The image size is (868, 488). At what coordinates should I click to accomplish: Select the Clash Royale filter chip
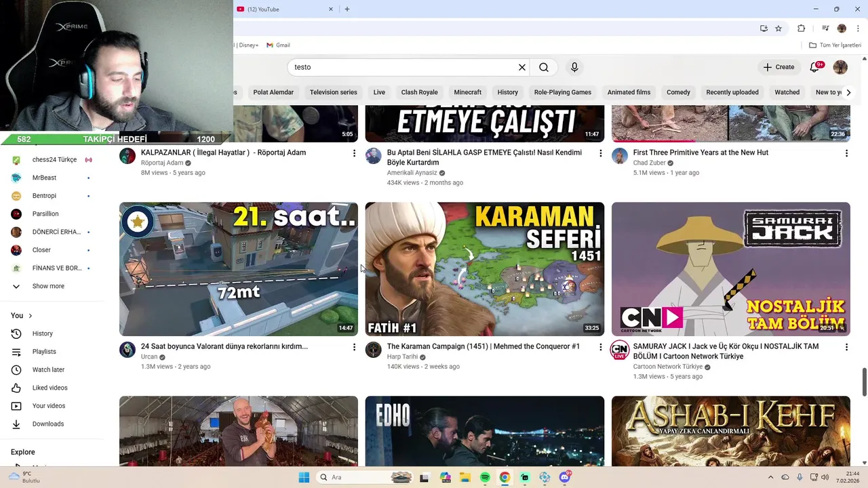419,92
